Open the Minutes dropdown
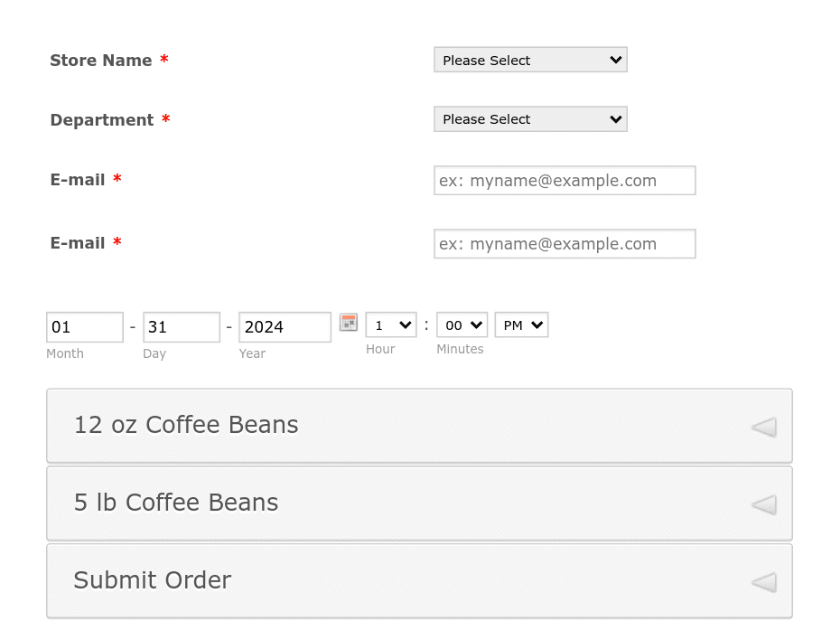This screenshot has height=621, width=840. coord(461,325)
